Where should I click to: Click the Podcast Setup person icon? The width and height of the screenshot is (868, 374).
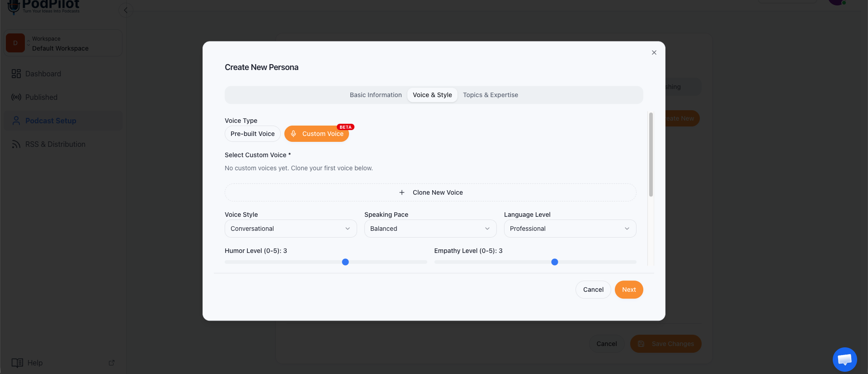(16, 121)
